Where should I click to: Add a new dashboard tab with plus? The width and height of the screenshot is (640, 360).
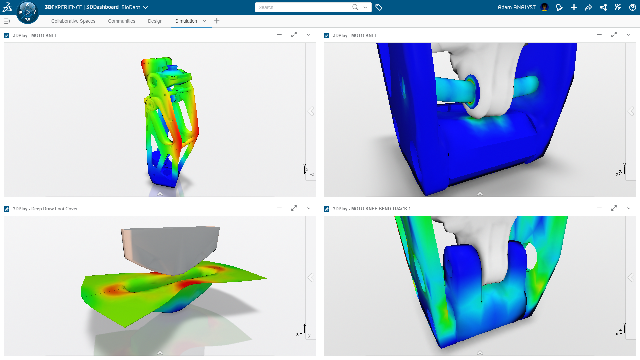point(217,21)
